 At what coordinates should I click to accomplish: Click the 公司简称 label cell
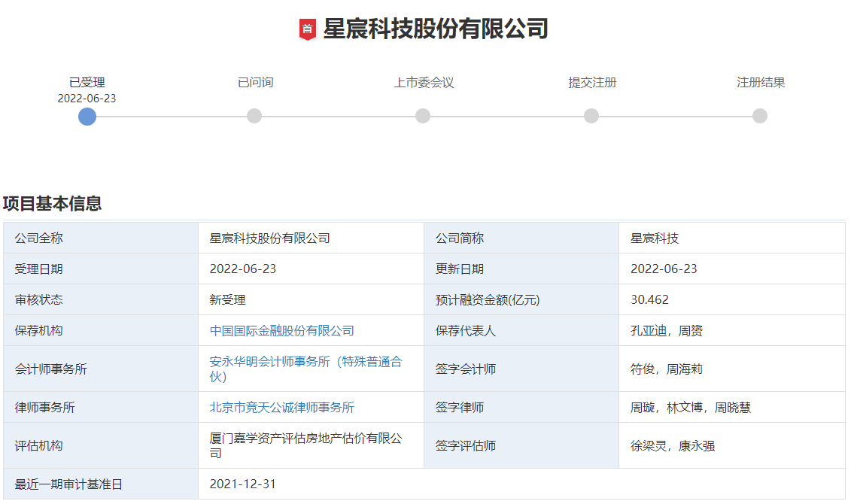pyautogui.click(x=521, y=238)
